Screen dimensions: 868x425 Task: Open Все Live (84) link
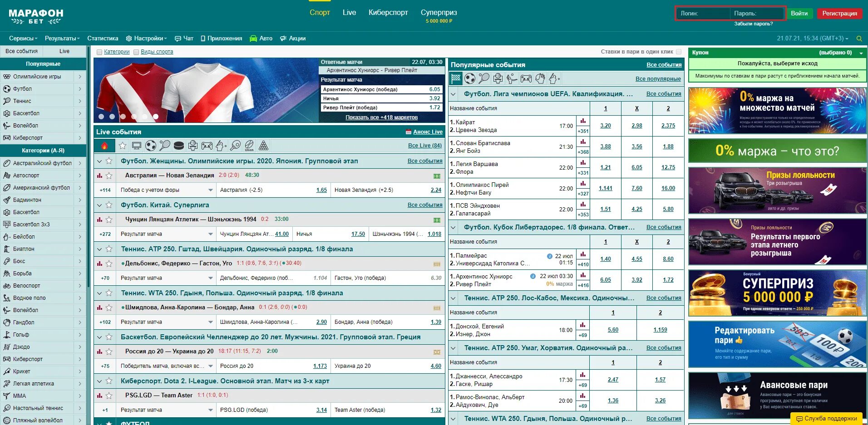coord(424,146)
